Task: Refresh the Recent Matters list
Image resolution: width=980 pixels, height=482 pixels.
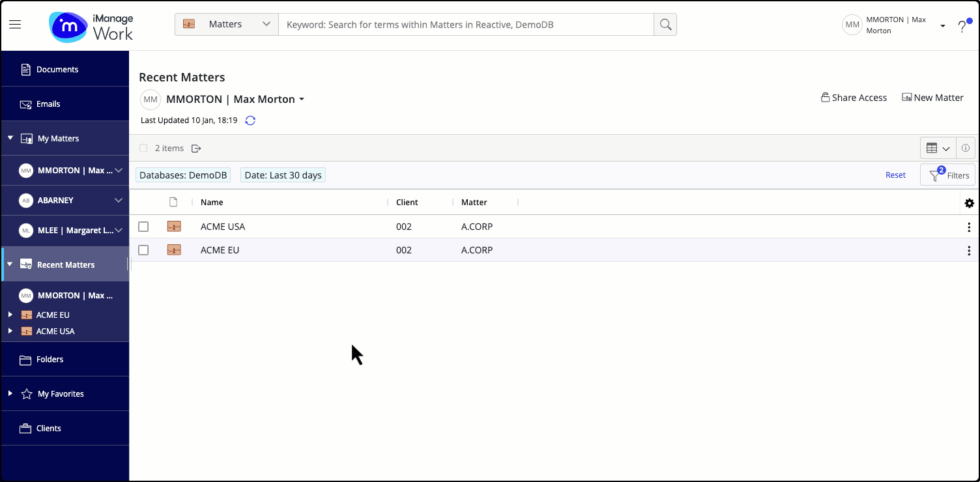Action: [x=250, y=120]
